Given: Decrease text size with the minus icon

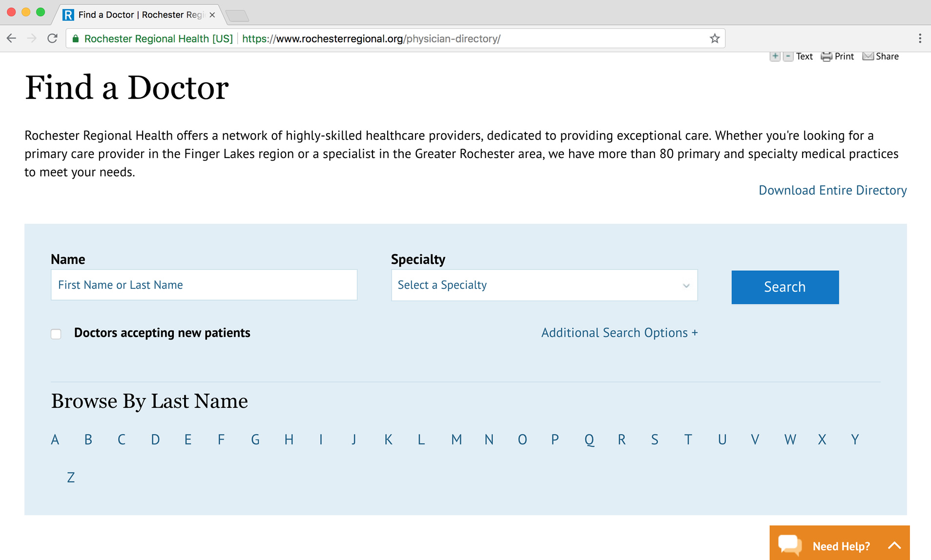Looking at the screenshot, I should pyautogui.click(x=788, y=57).
